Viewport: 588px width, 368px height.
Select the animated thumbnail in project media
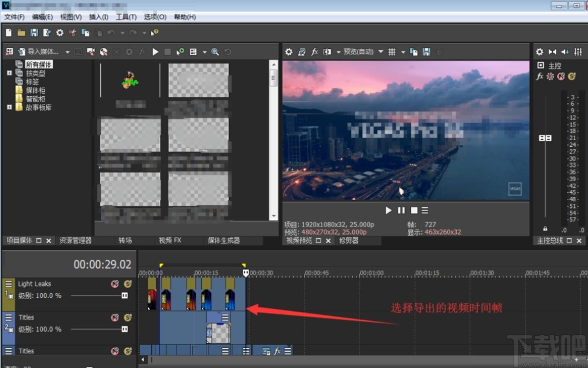[129, 79]
